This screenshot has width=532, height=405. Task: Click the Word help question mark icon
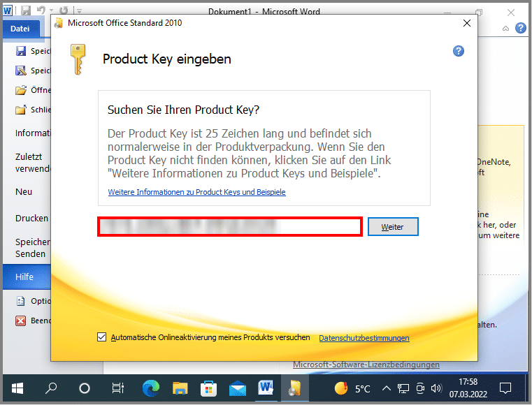tap(520, 29)
